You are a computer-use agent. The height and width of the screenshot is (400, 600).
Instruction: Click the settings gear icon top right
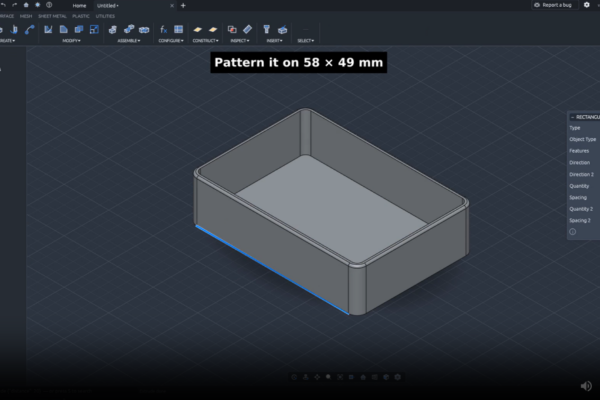587,5
